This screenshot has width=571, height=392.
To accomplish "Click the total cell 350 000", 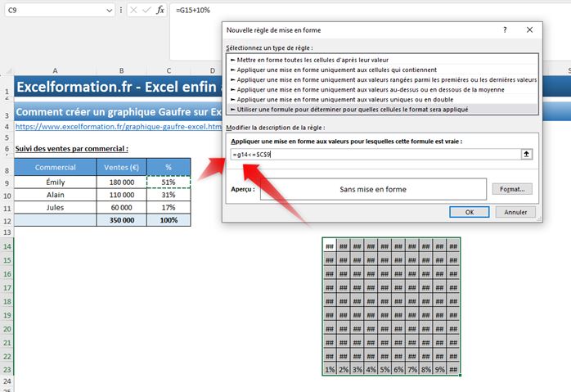I will click(x=122, y=220).
